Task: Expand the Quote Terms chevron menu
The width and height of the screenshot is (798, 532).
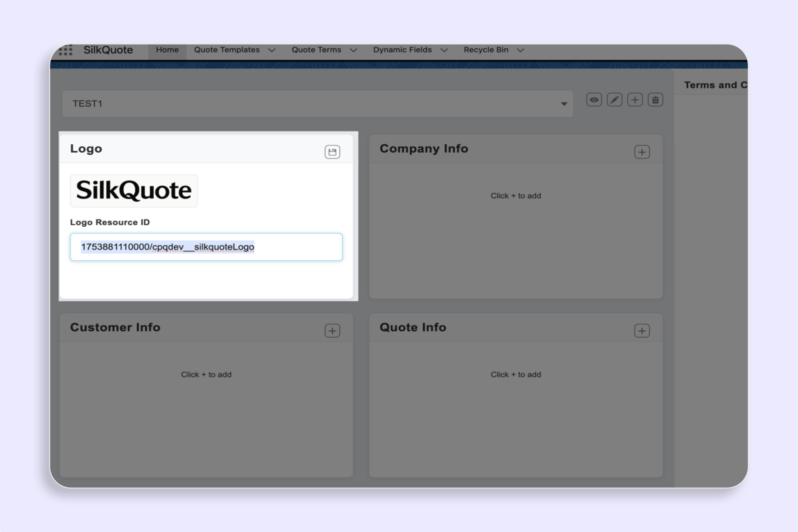Action: (353, 50)
